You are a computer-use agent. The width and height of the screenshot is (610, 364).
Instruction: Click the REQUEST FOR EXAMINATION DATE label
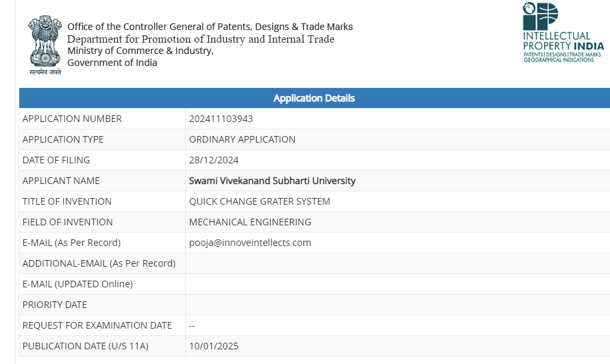point(97,325)
